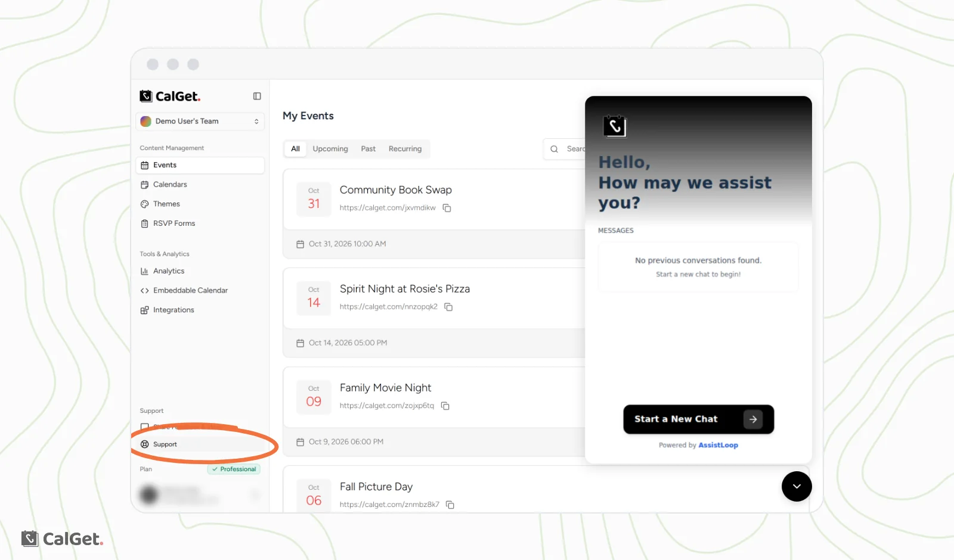Open Events in the sidebar
954x560 pixels.
click(x=200, y=165)
